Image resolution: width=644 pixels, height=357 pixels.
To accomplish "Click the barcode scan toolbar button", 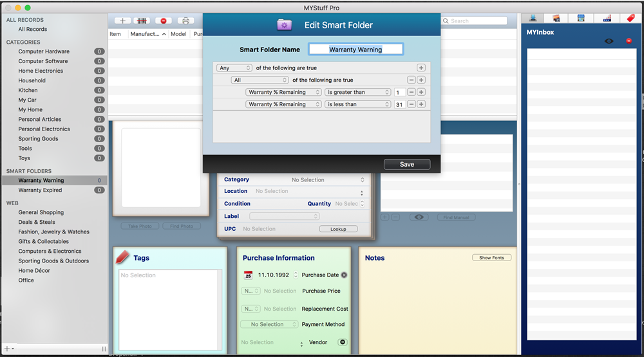I will (142, 21).
